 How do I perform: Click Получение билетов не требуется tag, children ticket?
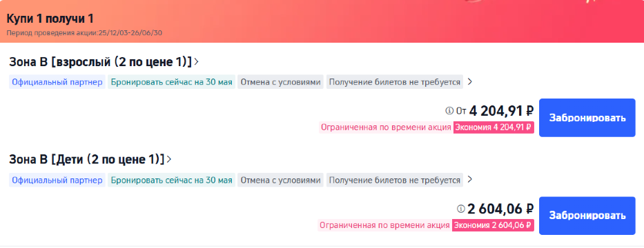[x=395, y=180]
